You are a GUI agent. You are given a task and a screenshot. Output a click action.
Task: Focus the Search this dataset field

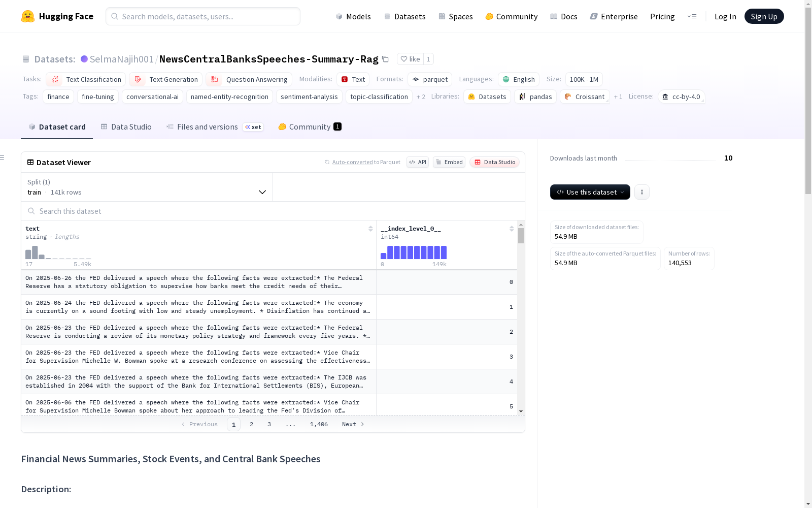(x=273, y=211)
